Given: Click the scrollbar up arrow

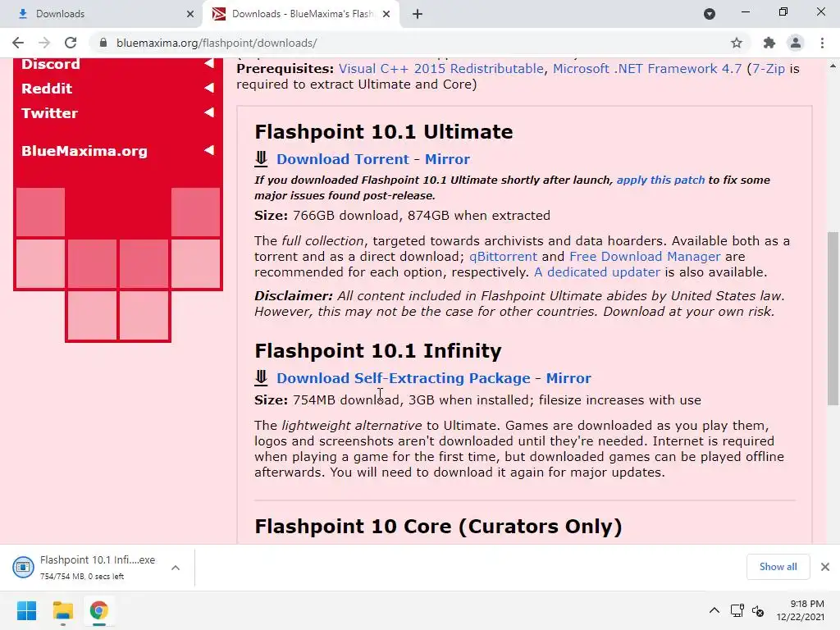Looking at the screenshot, I should (833, 66).
